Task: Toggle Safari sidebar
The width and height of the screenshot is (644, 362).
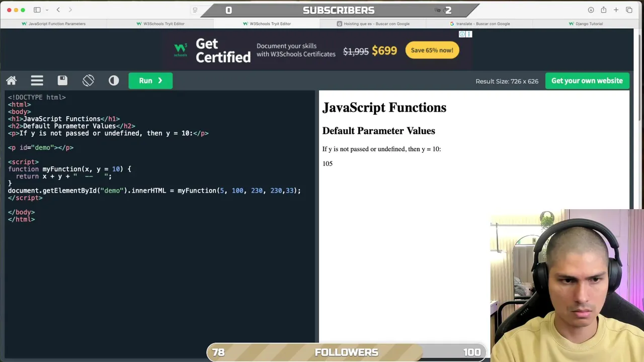Action: click(x=37, y=10)
